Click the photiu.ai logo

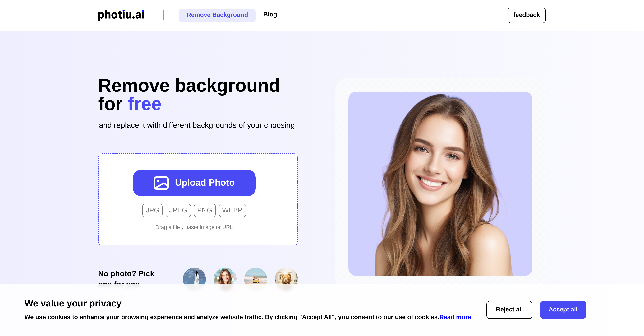pyautogui.click(x=121, y=15)
